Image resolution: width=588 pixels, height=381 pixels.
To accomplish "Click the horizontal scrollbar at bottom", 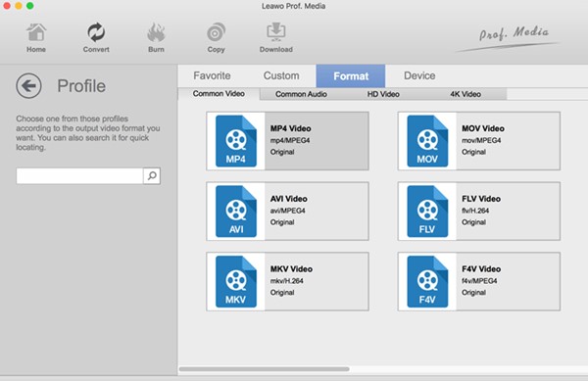I will point(265,369).
